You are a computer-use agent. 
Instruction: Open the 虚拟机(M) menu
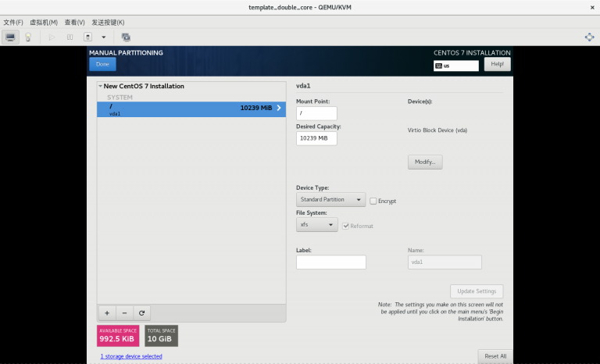[x=44, y=22]
